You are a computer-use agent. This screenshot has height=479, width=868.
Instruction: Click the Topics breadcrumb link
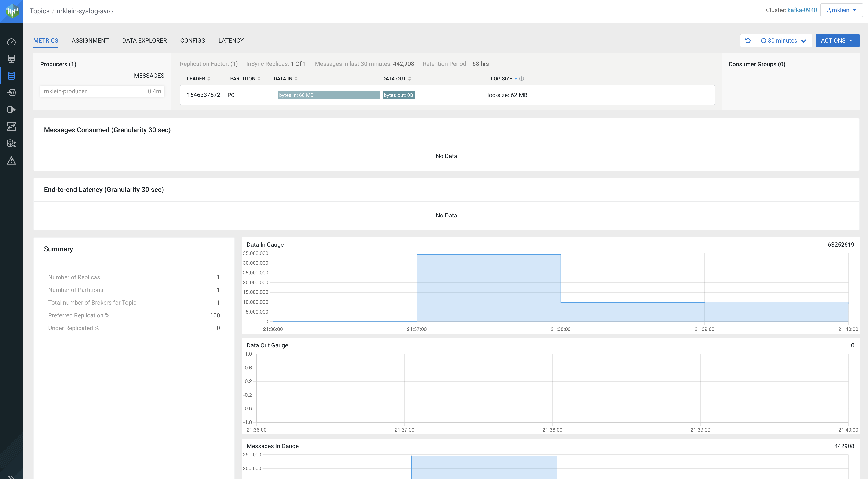[39, 11]
